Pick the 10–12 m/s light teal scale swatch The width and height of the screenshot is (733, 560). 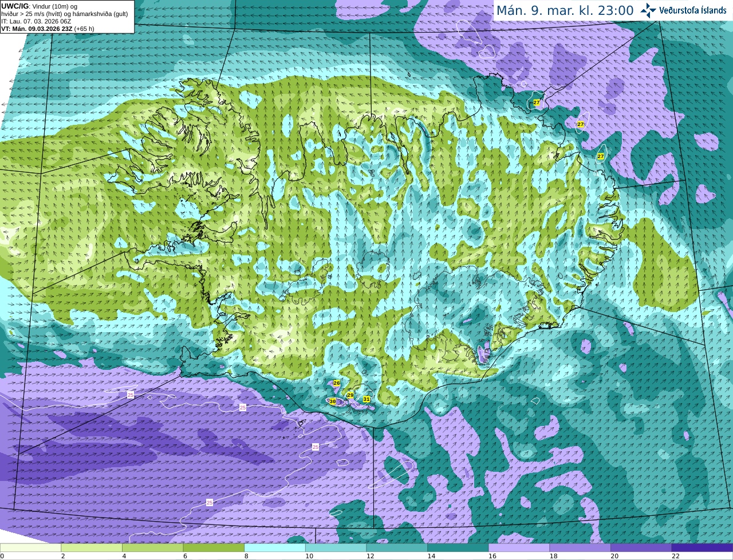tap(336, 547)
